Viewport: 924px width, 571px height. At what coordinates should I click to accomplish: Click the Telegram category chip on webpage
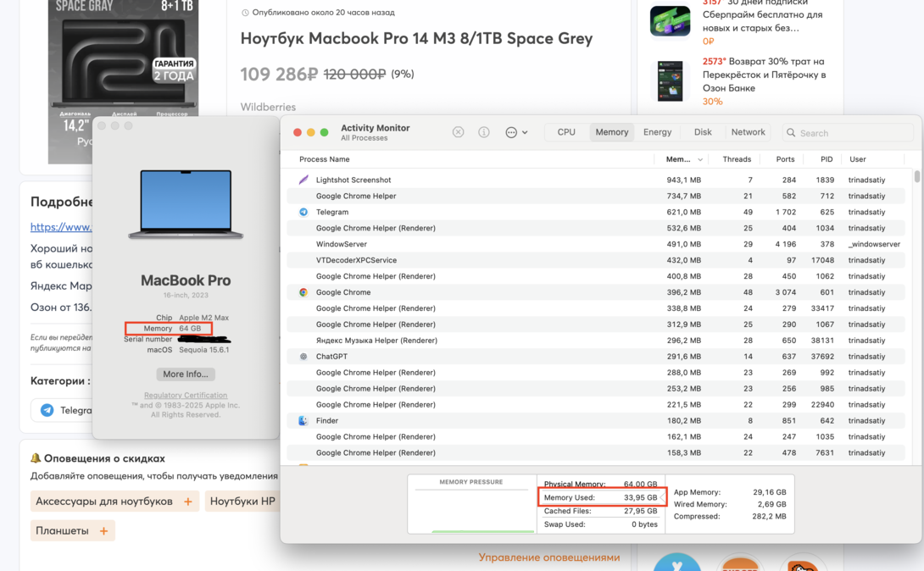click(61, 410)
